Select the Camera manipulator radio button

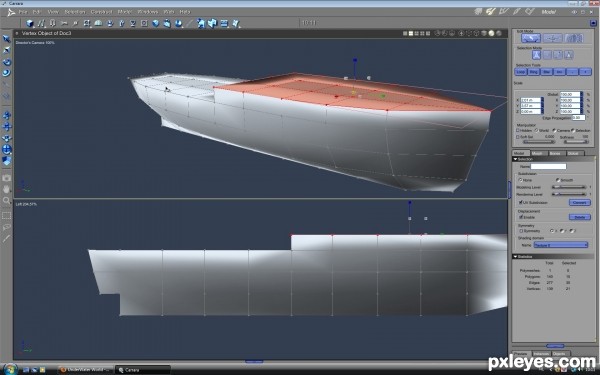click(x=554, y=130)
